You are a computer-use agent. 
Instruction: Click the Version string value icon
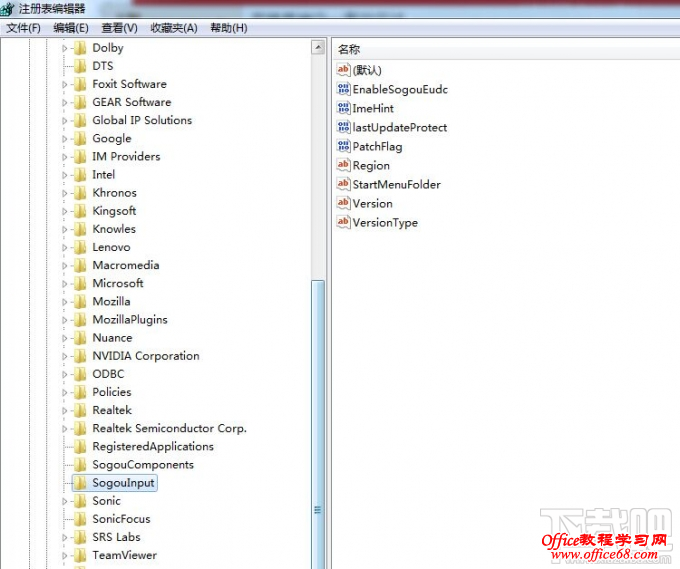point(343,203)
